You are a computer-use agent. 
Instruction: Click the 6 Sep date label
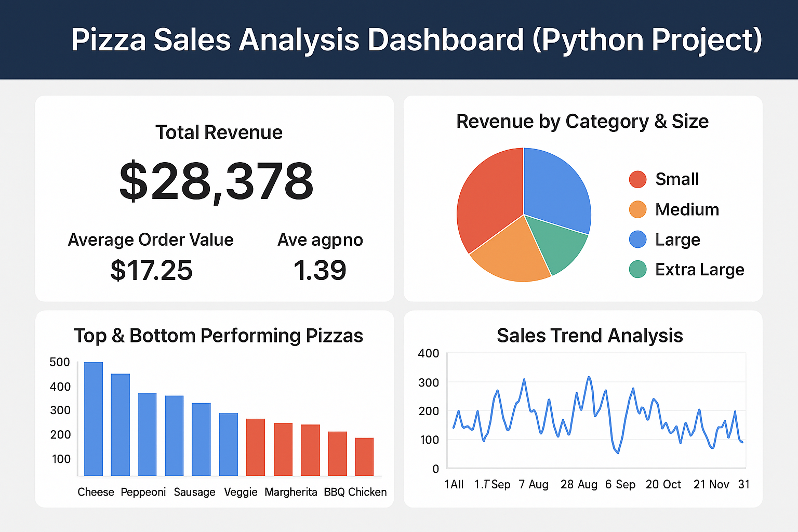click(x=620, y=485)
